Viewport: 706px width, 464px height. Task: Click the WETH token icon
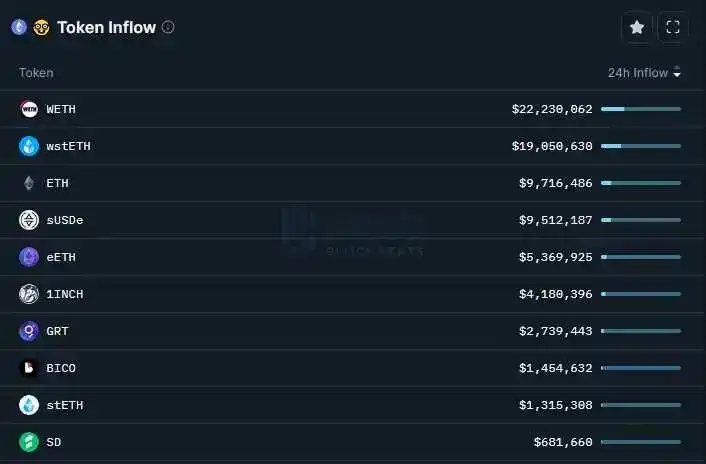29,109
